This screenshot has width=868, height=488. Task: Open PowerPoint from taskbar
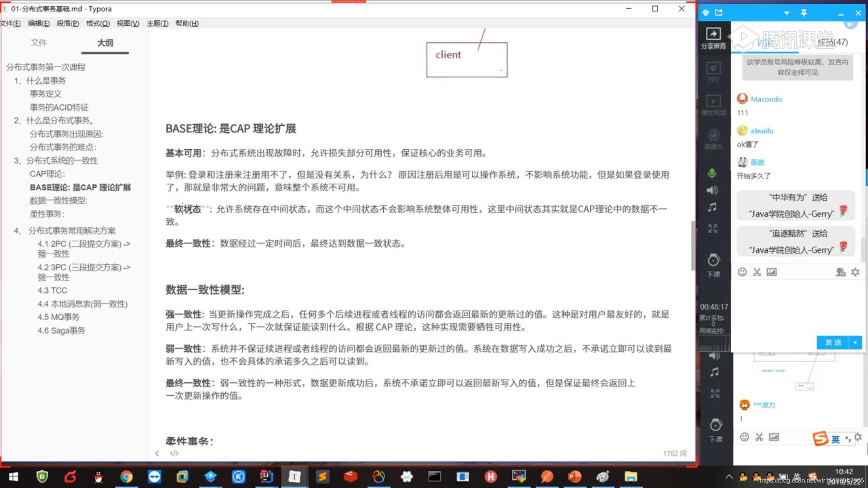574,477
